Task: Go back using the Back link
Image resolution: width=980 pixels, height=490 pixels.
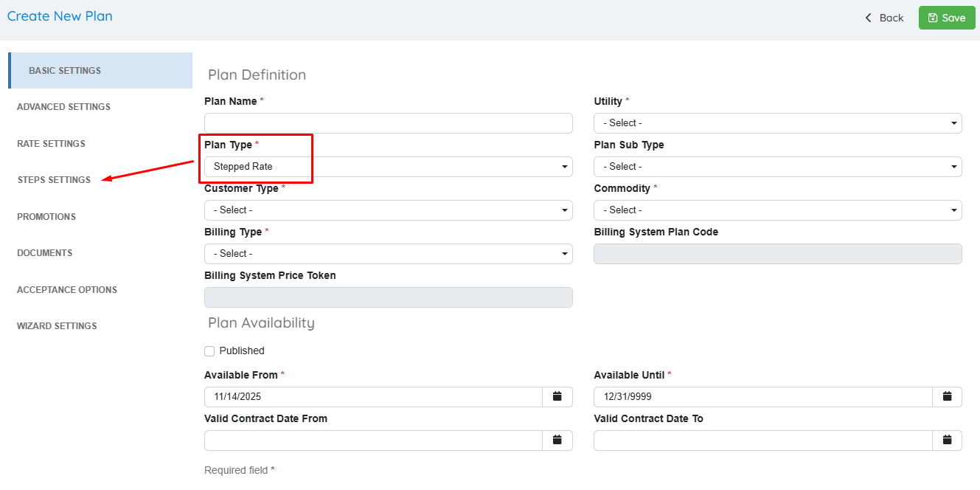Action: pos(884,18)
